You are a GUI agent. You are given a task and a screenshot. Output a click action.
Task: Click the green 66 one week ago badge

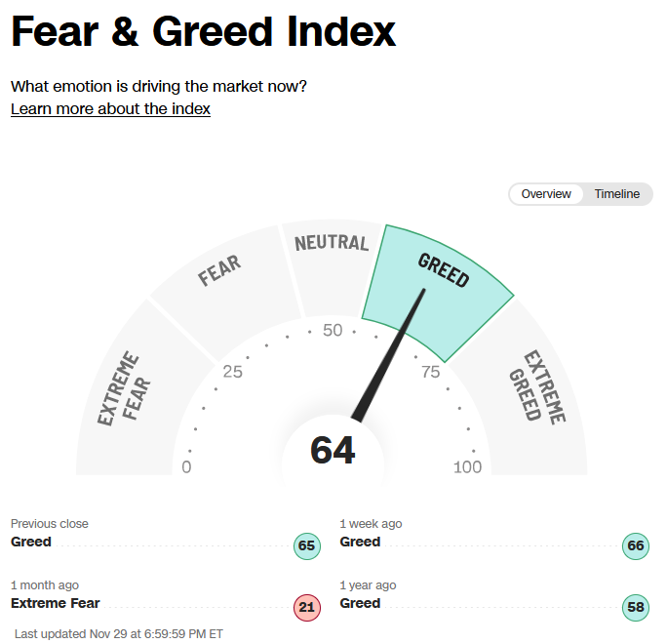pyautogui.click(x=636, y=545)
